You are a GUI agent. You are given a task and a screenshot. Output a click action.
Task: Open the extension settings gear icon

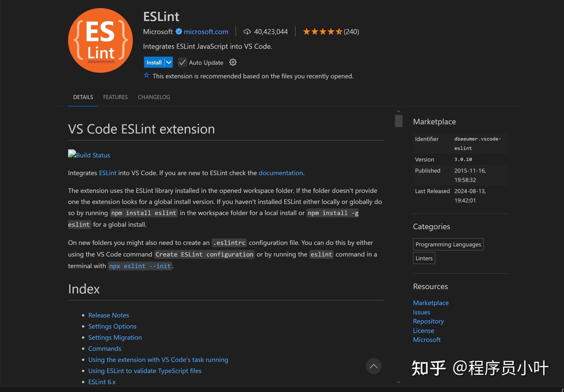pyautogui.click(x=233, y=62)
